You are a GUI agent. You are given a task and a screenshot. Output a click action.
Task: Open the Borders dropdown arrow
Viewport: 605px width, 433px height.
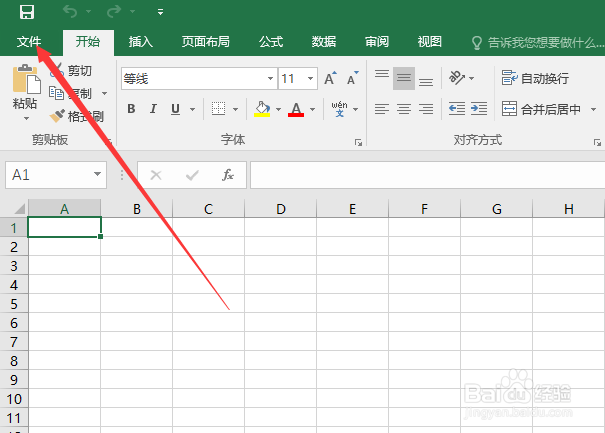[235, 109]
